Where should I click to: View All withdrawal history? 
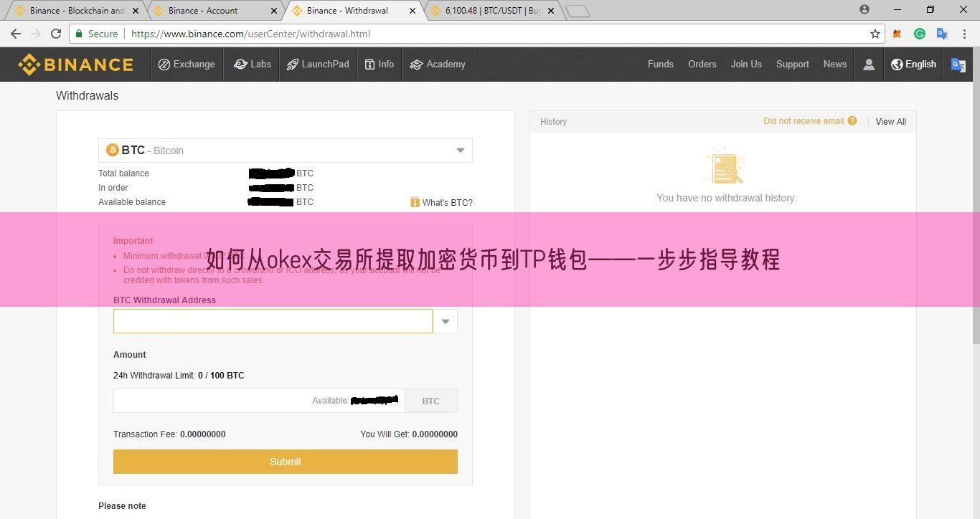click(890, 122)
